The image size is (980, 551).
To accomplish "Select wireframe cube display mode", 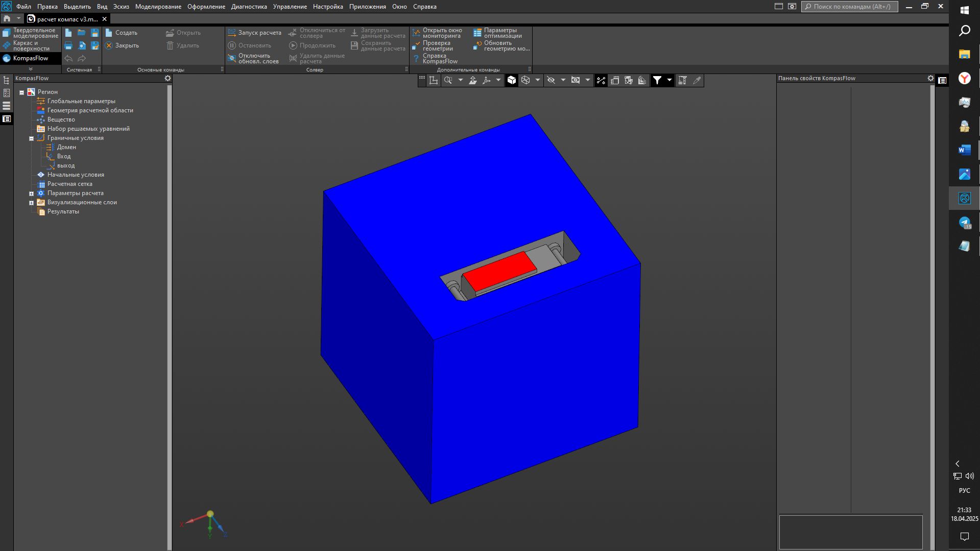I will click(x=525, y=80).
